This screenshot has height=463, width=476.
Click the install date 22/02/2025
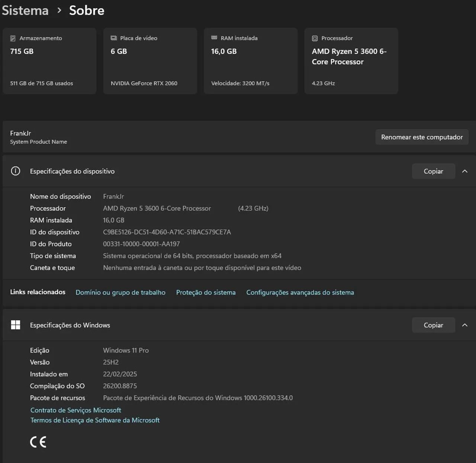[120, 374]
